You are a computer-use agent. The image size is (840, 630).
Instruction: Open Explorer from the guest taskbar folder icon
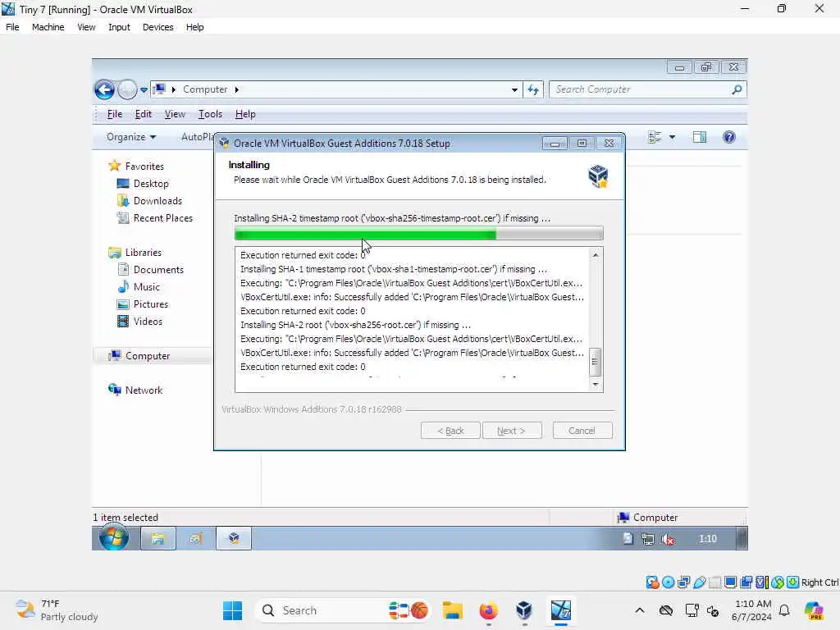(158, 538)
